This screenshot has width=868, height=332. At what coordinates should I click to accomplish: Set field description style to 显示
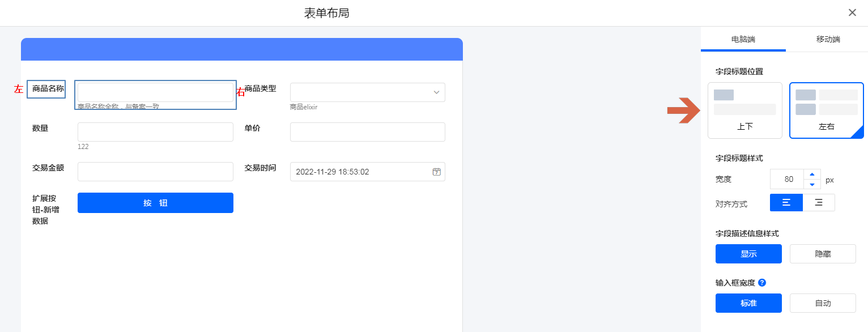(748, 254)
